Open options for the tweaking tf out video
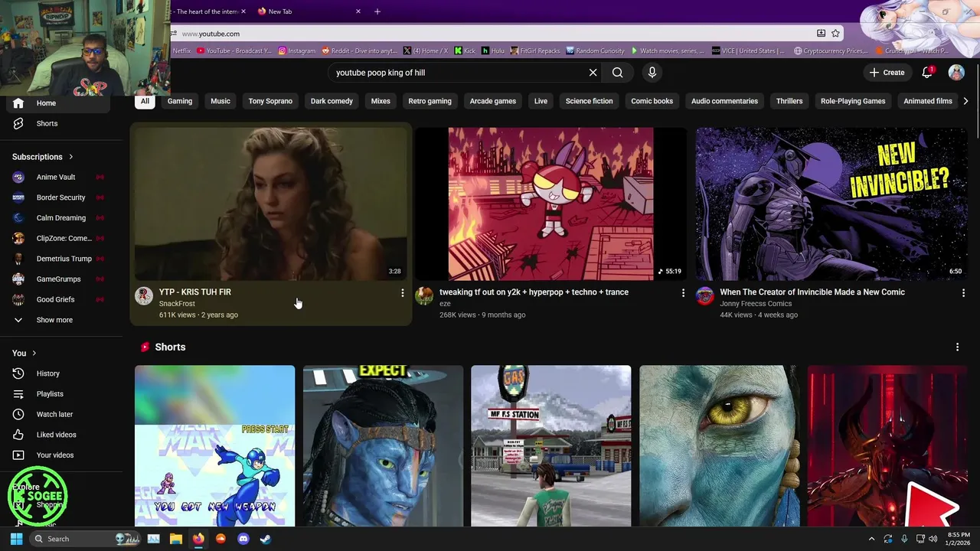Viewport: 980px width, 551px height. (684, 293)
